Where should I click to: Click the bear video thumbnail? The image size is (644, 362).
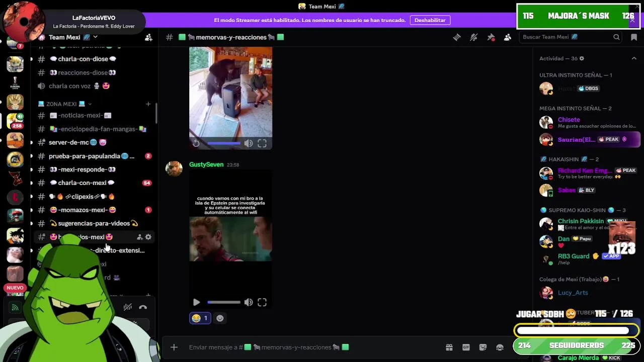tap(230, 92)
